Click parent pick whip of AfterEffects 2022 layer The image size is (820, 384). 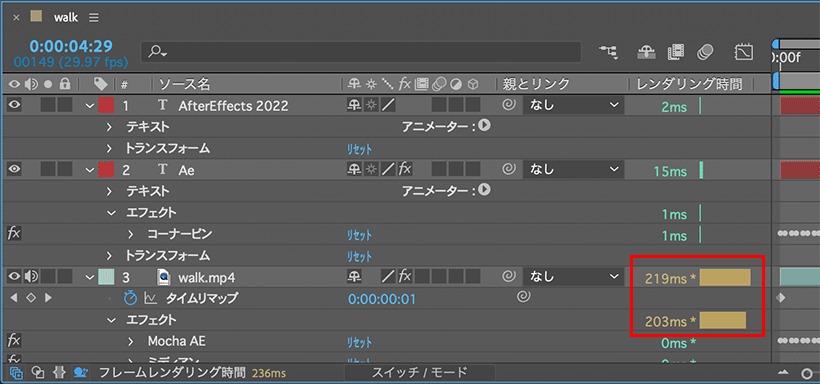tap(508, 105)
